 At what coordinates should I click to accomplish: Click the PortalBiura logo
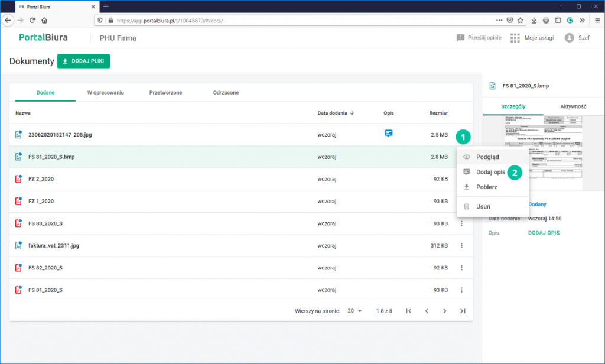(43, 37)
